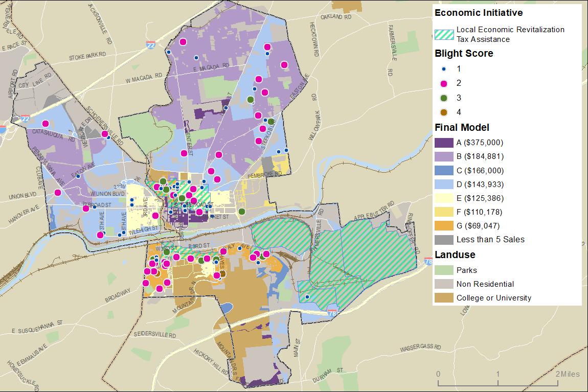Click the SCHOENERSVILLE RD street label
The height and width of the screenshot is (392, 588).
point(104,126)
